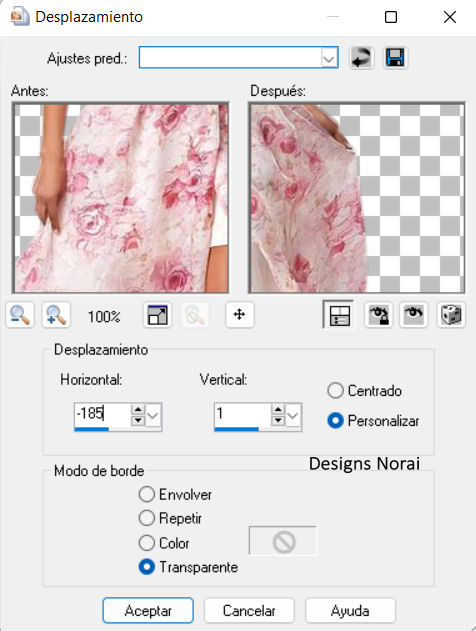
Task: Click the Cancelar button
Action: click(x=249, y=610)
